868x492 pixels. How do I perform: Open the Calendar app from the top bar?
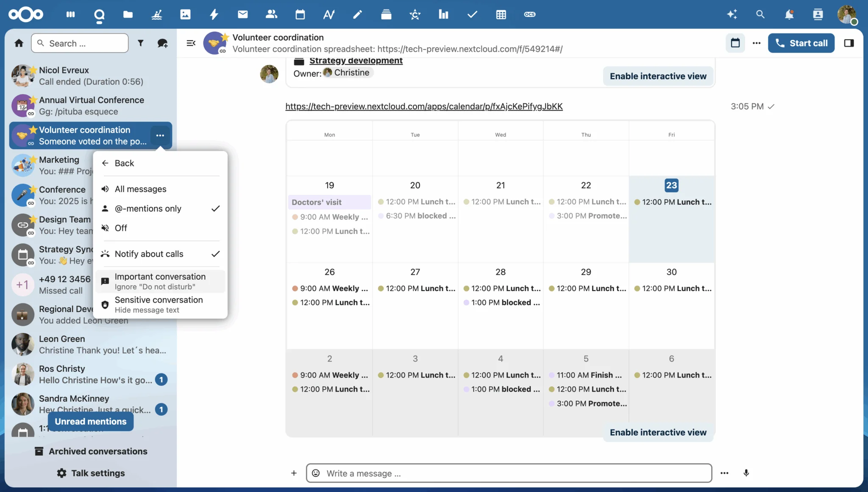pyautogui.click(x=300, y=14)
